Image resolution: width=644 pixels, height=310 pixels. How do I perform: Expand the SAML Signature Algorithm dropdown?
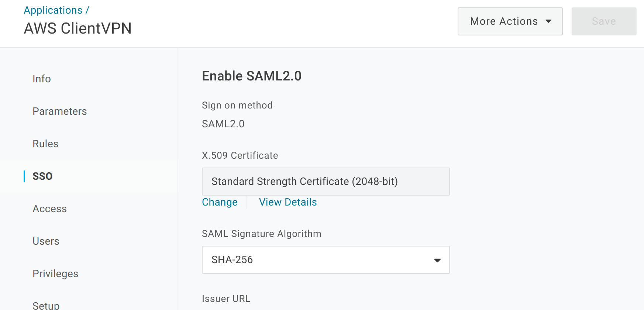pos(325,260)
